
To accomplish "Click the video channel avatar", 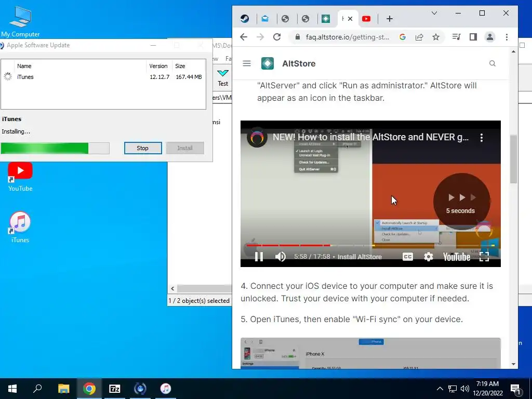I will point(257,137).
